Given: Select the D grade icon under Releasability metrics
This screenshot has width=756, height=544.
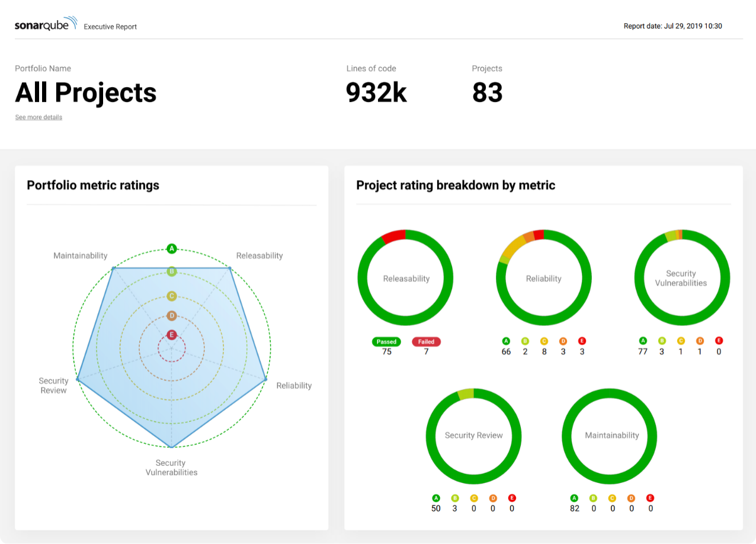Looking at the screenshot, I should pos(563,341).
